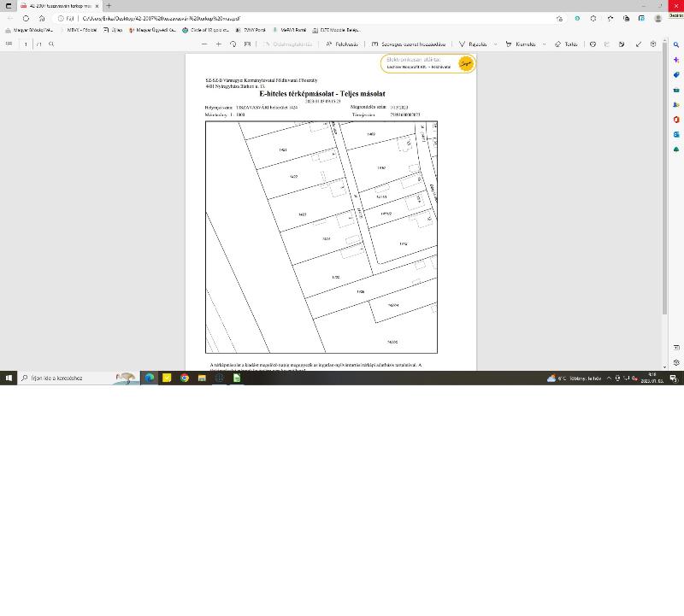Select the Kiemelés highlight tool
The width and height of the screenshot is (684, 616).
click(x=520, y=44)
